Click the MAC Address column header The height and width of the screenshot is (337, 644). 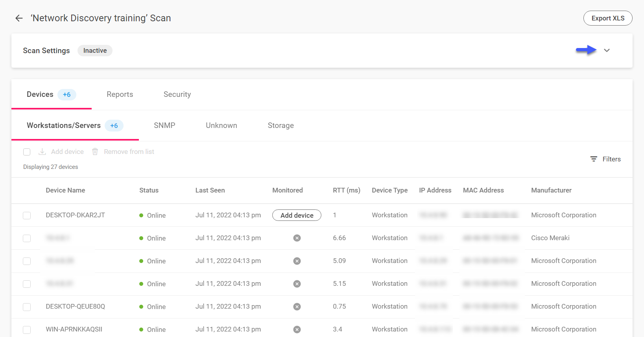tap(483, 190)
